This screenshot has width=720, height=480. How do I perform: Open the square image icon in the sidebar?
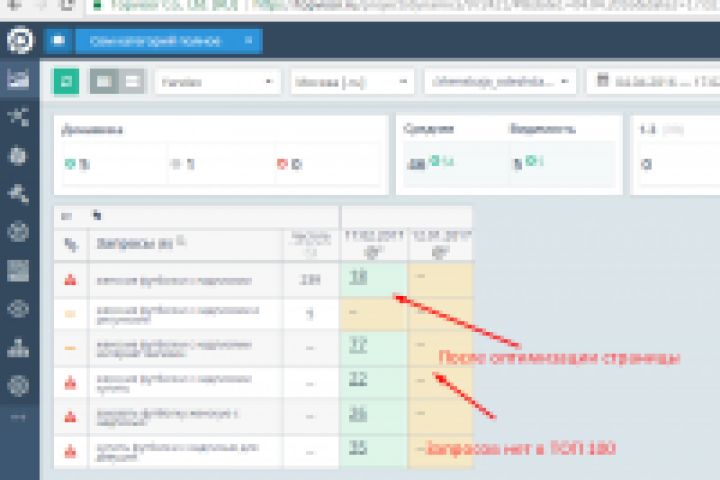[18, 270]
